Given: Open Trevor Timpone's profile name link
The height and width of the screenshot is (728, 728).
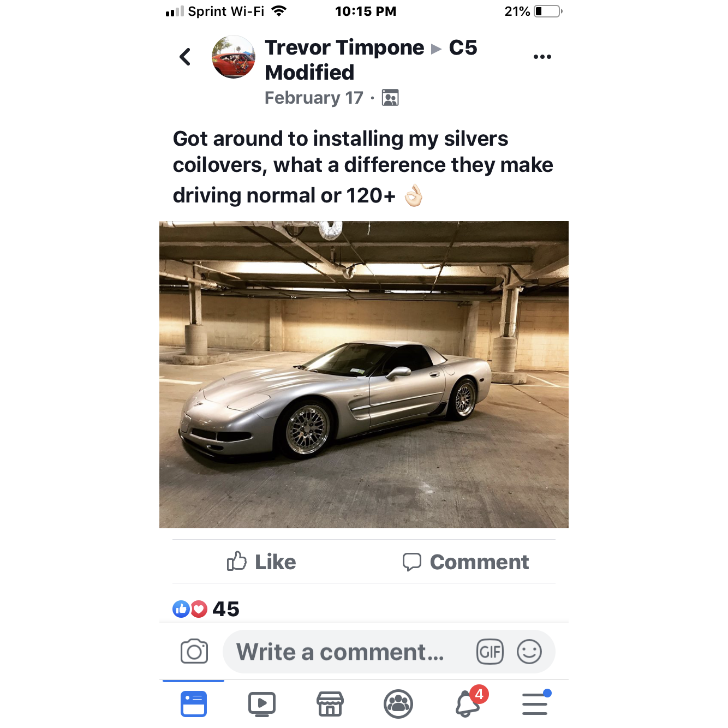Looking at the screenshot, I should [344, 47].
